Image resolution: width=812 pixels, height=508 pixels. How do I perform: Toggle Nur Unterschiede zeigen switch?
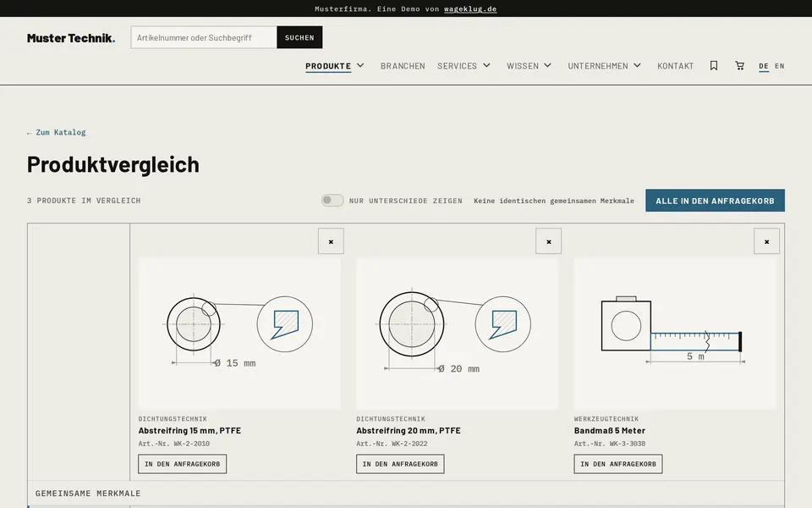pyautogui.click(x=332, y=200)
